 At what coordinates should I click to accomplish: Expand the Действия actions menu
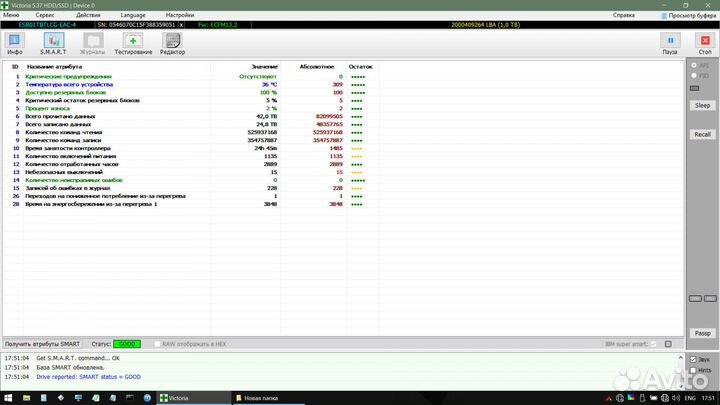pyautogui.click(x=88, y=16)
